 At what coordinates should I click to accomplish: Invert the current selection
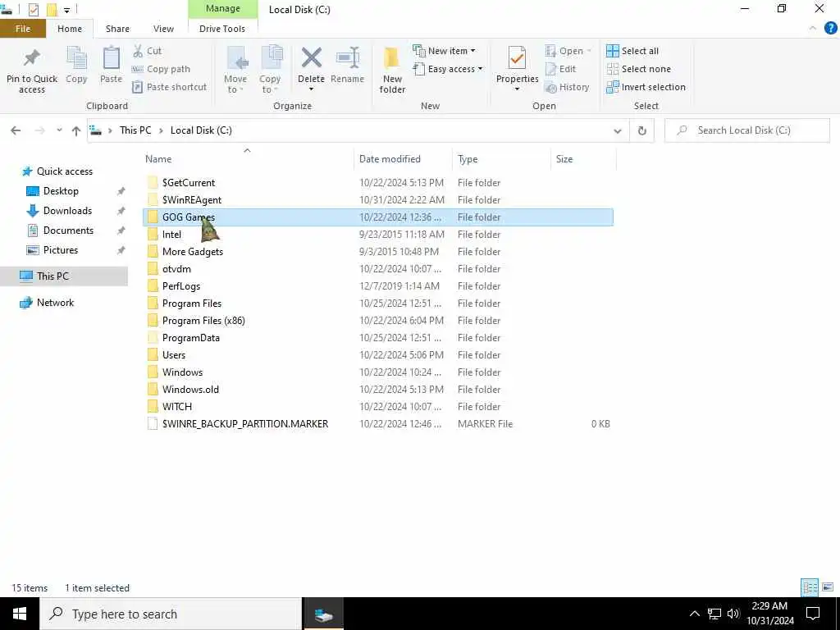(646, 87)
